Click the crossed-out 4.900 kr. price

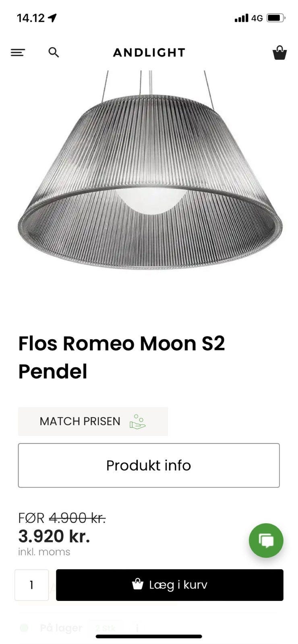[77, 518]
